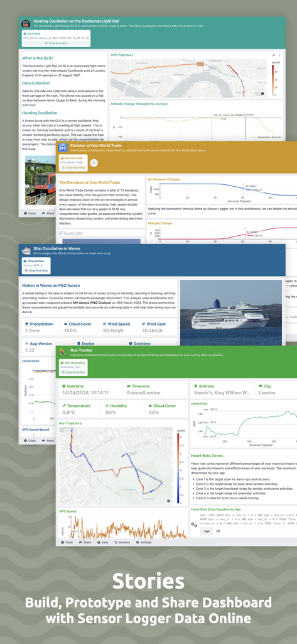The image size is (297, 644).
Task: Swap Recording in the Ship Motion card
Action: [x=36, y=270]
